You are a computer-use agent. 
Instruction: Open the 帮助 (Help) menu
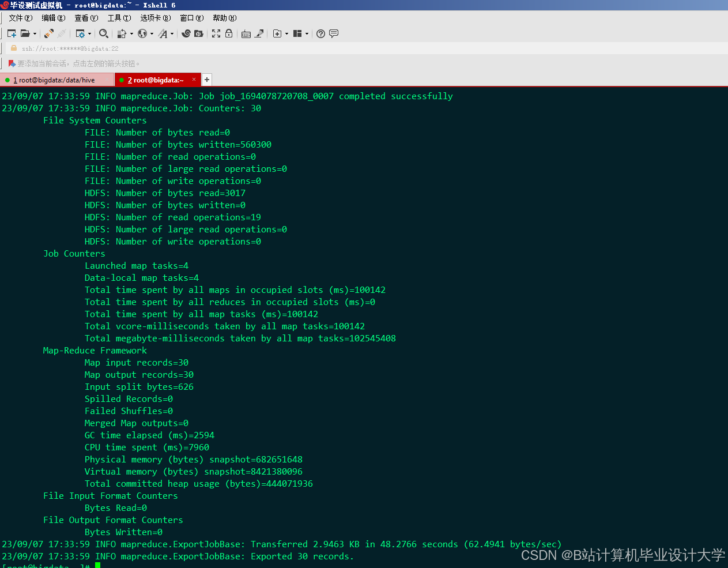225,18
